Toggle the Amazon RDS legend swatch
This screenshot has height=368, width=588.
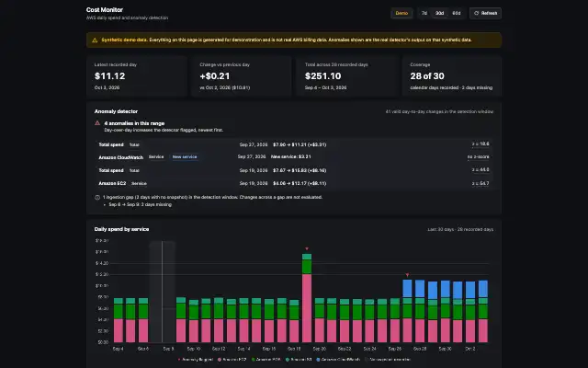[254, 360]
